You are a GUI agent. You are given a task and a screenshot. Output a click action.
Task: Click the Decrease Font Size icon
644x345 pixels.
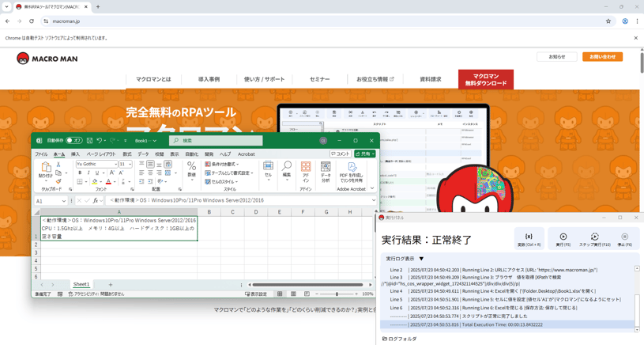tap(122, 172)
